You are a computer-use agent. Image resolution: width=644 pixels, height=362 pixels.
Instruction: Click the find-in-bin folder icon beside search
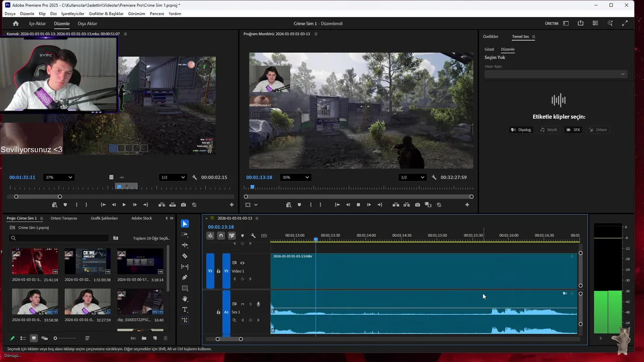pos(116,238)
